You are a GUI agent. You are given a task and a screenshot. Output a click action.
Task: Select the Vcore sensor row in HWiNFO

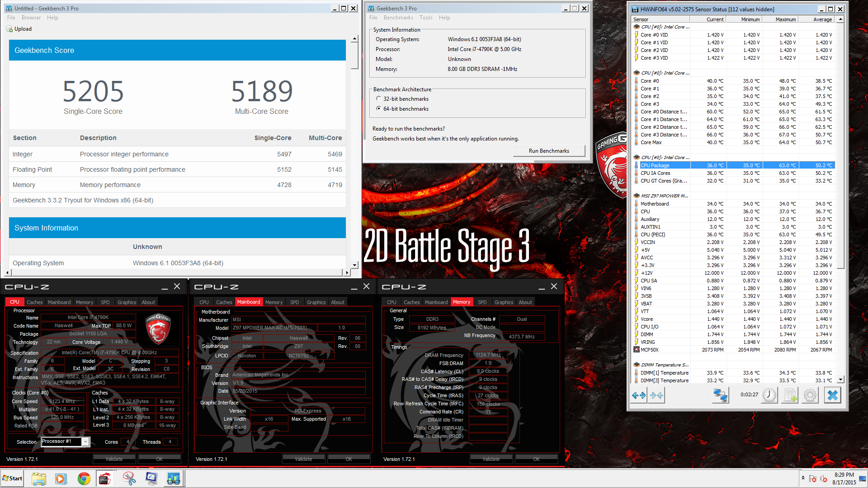(733, 319)
